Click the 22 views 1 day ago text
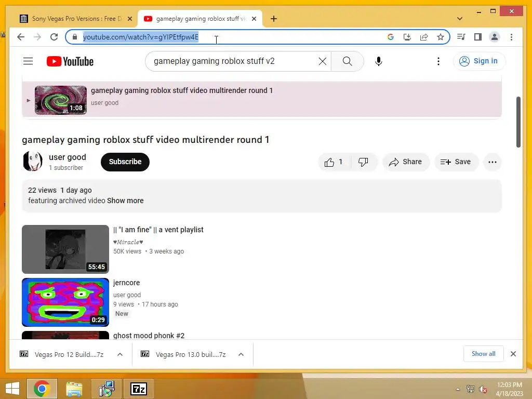 [x=60, y=190]
